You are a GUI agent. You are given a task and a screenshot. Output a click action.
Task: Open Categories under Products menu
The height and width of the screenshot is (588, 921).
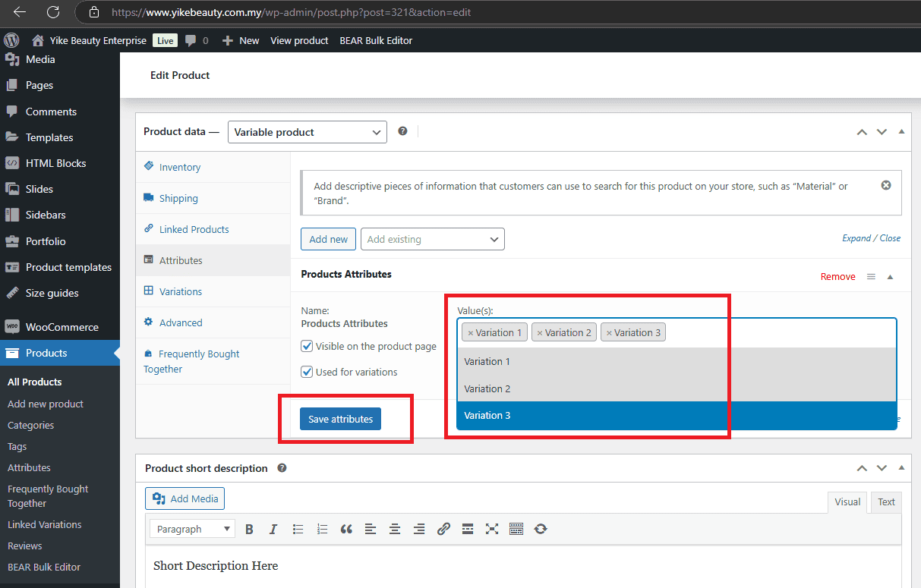tap(31, 426)
